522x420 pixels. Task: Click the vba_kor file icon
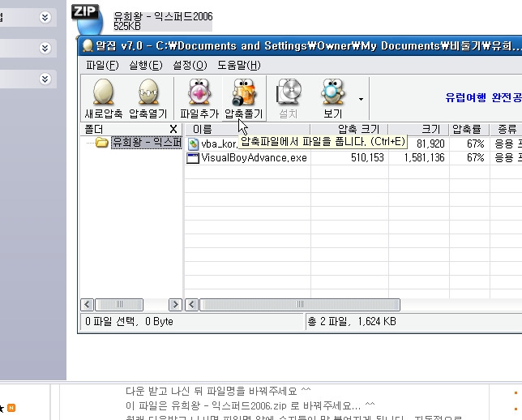pyautogui.click(x=193, y=144)
